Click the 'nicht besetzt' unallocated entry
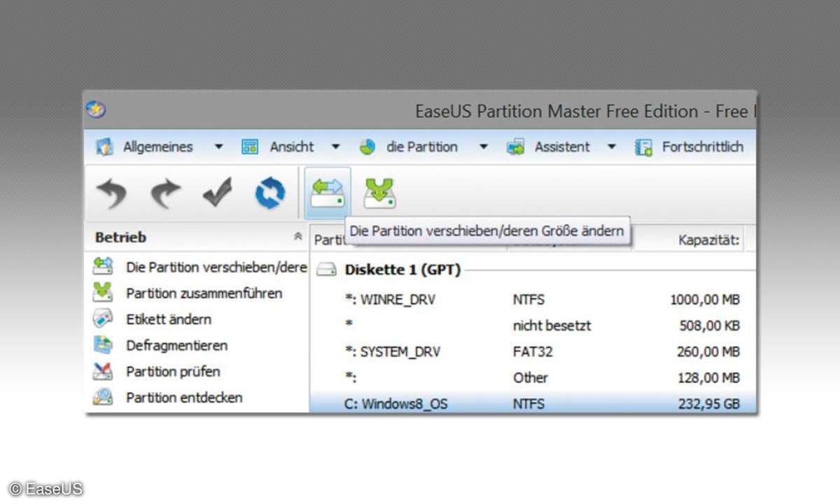The width and height of the screenshot is (840, 504). [x=552, y=325]
